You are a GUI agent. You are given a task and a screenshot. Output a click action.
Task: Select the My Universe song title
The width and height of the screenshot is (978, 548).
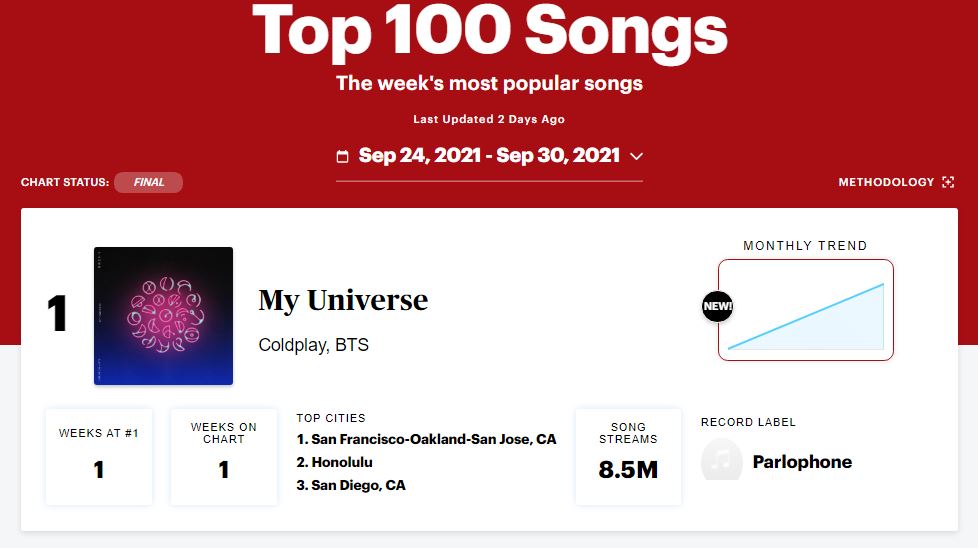343,300
